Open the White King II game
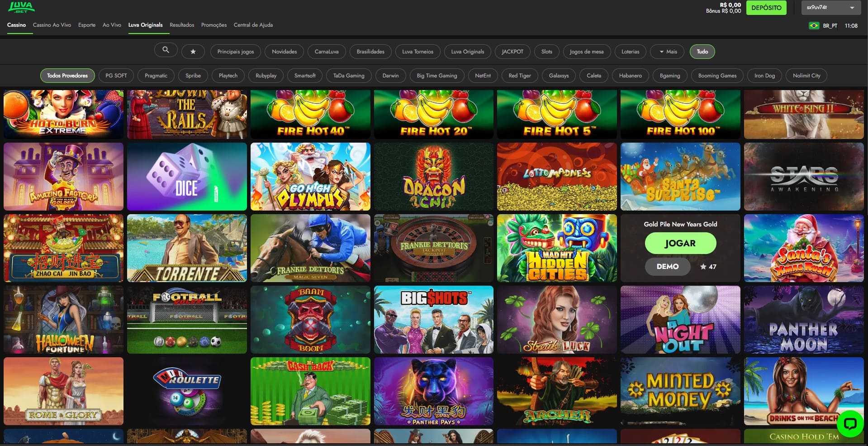 tap(804, 114)
